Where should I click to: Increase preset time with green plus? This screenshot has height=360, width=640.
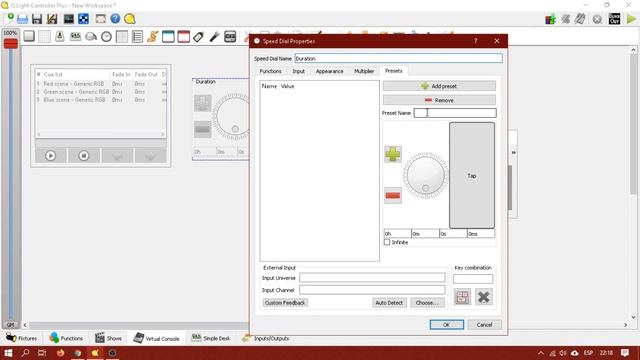click(393, 154)
